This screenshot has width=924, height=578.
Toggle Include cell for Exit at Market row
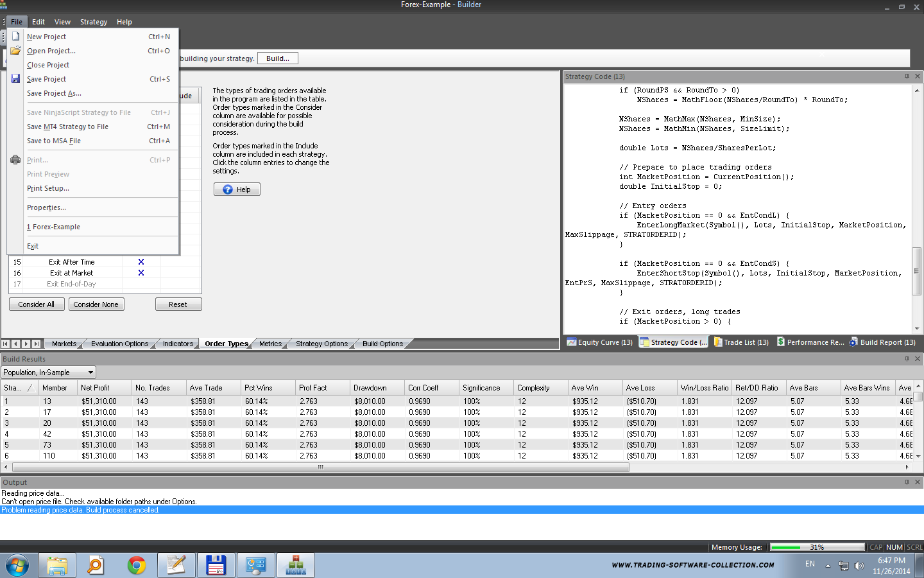coord(180,273)
